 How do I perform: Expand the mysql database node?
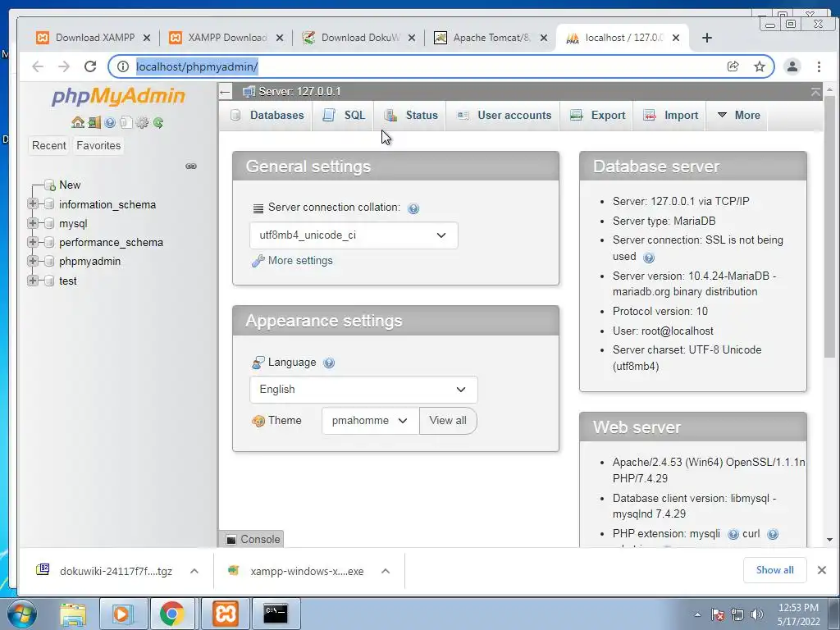tap(33, 223)
